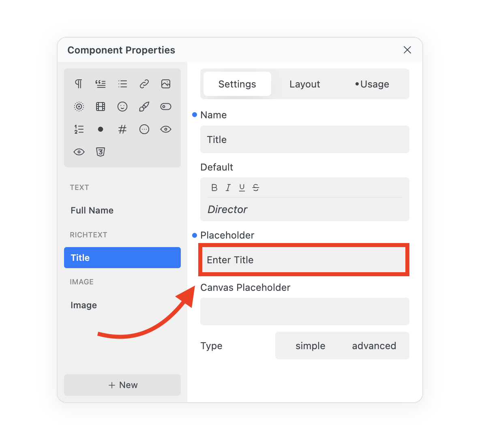Set Type to advanced
This screenshot has height=448, width=484.
coord(374,346)
